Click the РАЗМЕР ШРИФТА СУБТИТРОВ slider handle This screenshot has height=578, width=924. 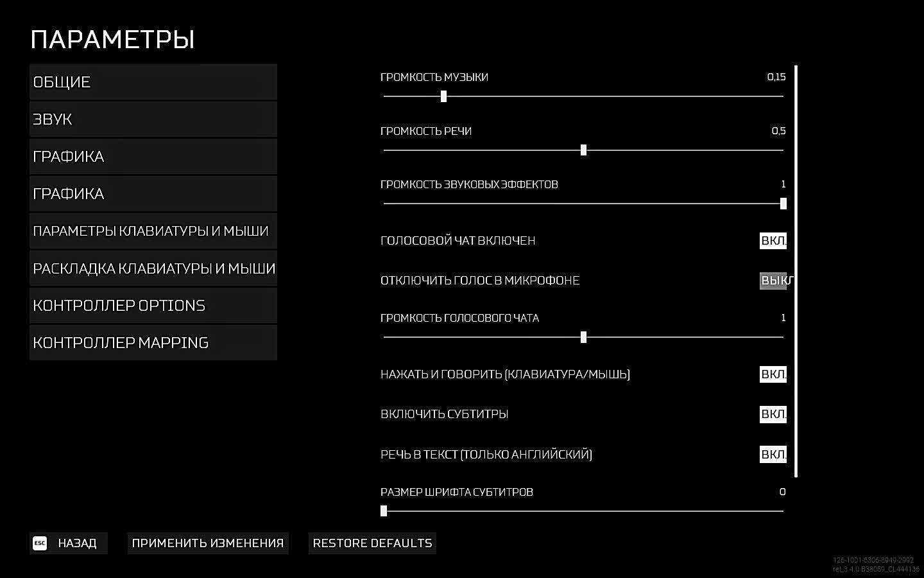pyautogui.click(x=384, y=511)
